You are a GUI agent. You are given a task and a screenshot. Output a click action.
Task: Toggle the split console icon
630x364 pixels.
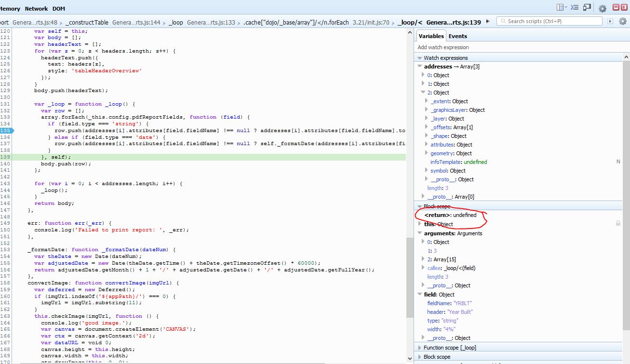(x=575, y=8)
